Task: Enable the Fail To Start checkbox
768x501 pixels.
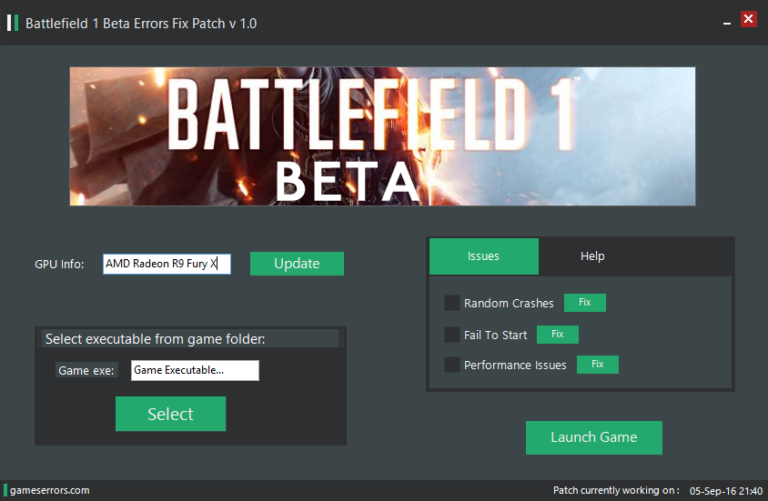Action: [x=452, y=334]
